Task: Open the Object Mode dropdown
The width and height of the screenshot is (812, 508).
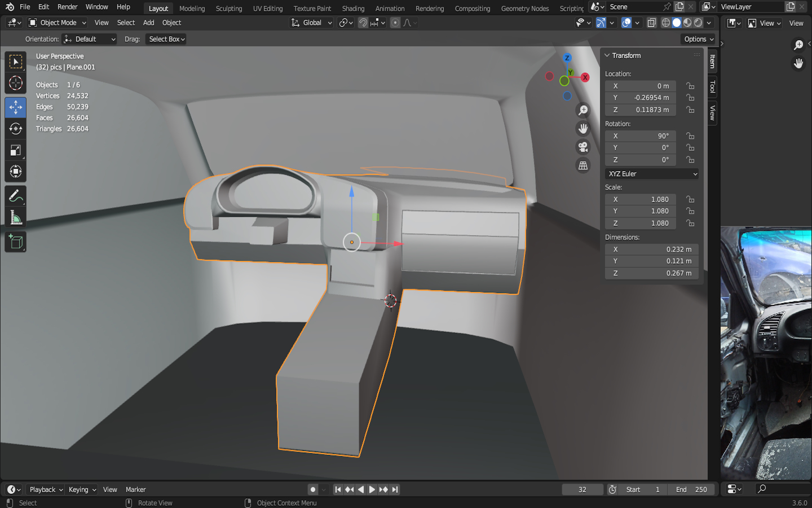Action: (x=58, y=23)
